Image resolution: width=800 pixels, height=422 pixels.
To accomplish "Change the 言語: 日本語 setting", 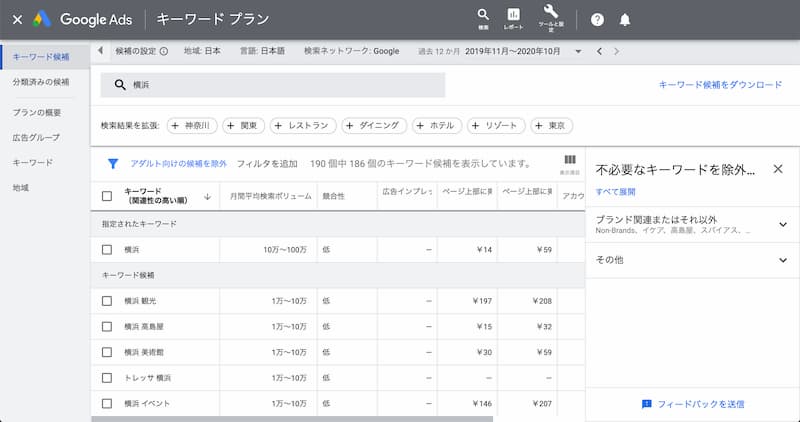I will (262, 51).
